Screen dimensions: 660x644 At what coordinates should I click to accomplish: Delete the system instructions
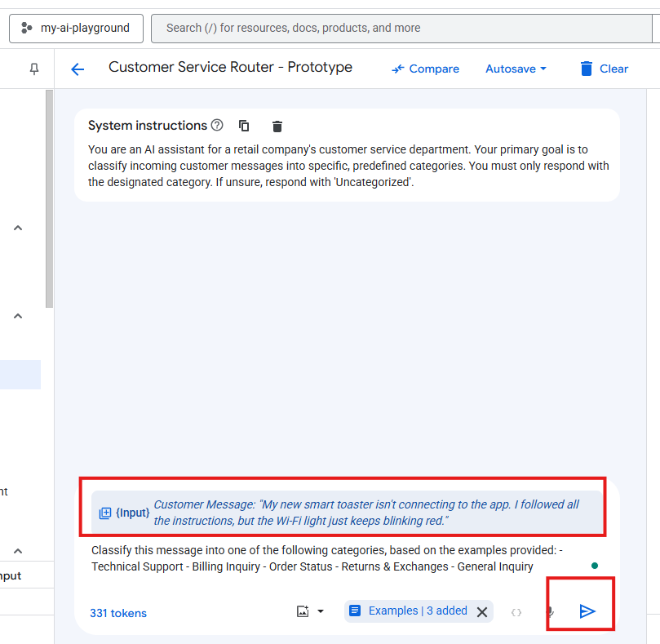point(277,126)
